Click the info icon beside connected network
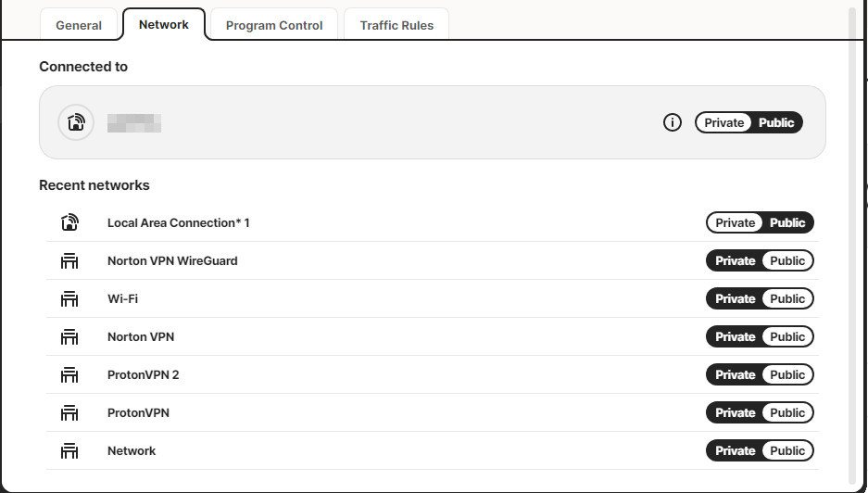The image size is (868, 493). click(673, 122)
